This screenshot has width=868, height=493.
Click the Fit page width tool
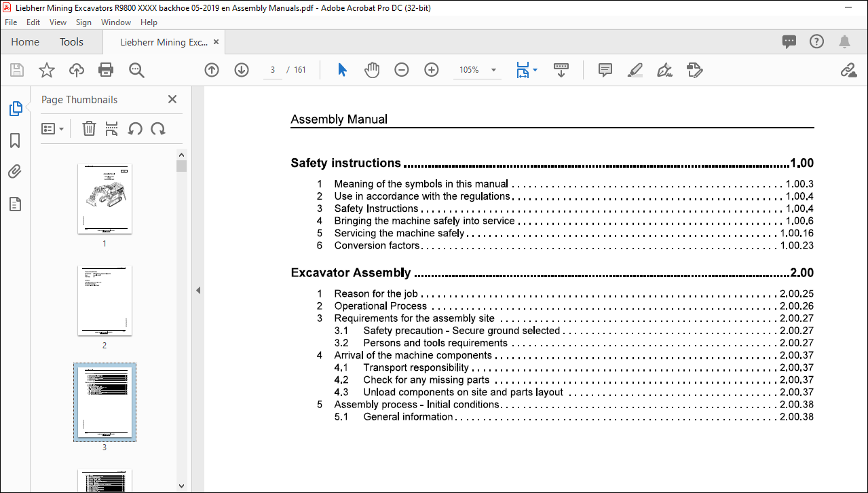click(523, 70)
